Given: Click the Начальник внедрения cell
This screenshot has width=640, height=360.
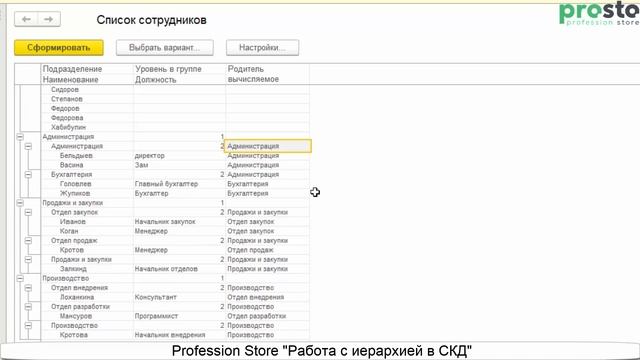Looking at the screenshot, I should click(180, 335).
